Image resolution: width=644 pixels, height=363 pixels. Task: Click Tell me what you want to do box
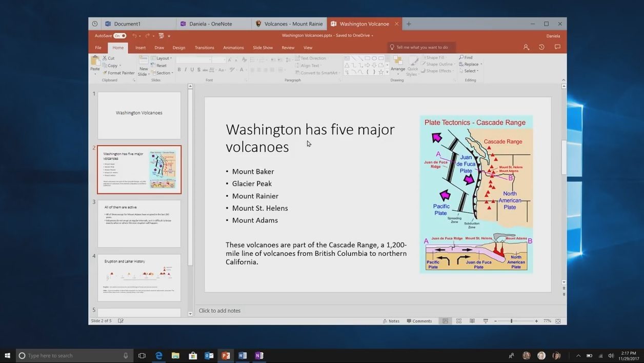coord(421,47)
